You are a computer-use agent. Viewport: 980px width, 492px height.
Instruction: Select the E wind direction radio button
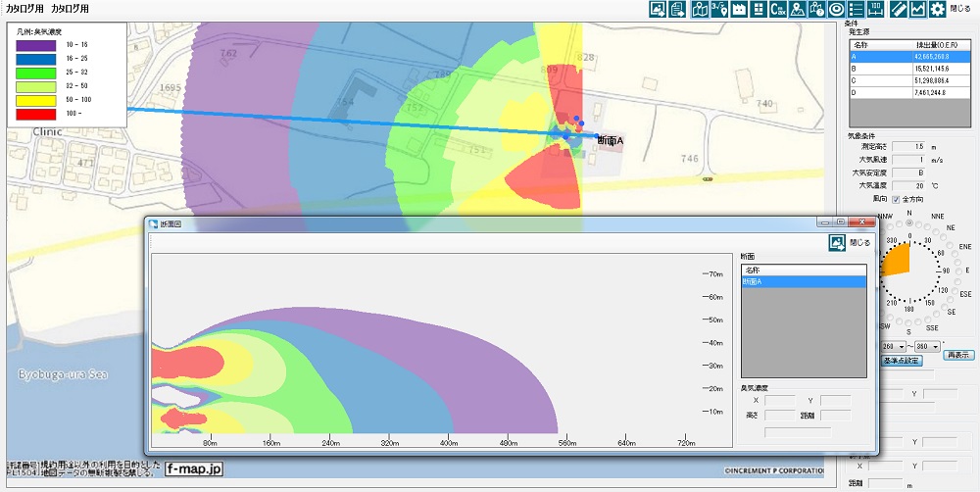click(956, 271)
